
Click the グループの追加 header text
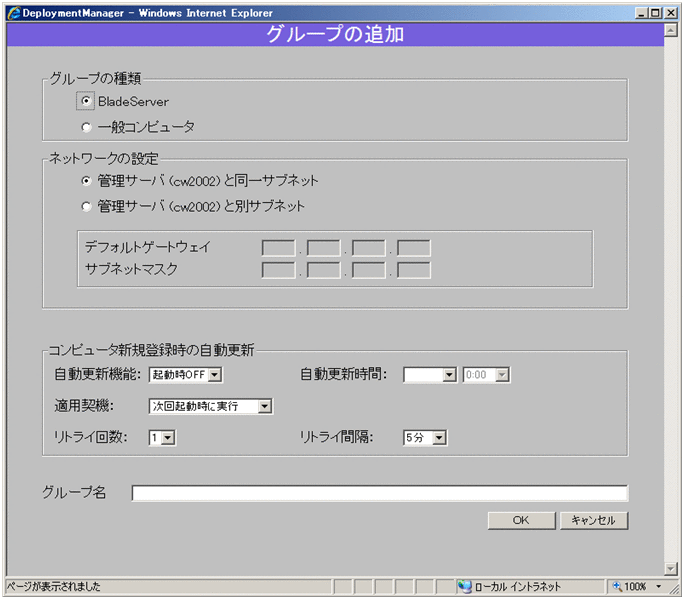[335, 34]
